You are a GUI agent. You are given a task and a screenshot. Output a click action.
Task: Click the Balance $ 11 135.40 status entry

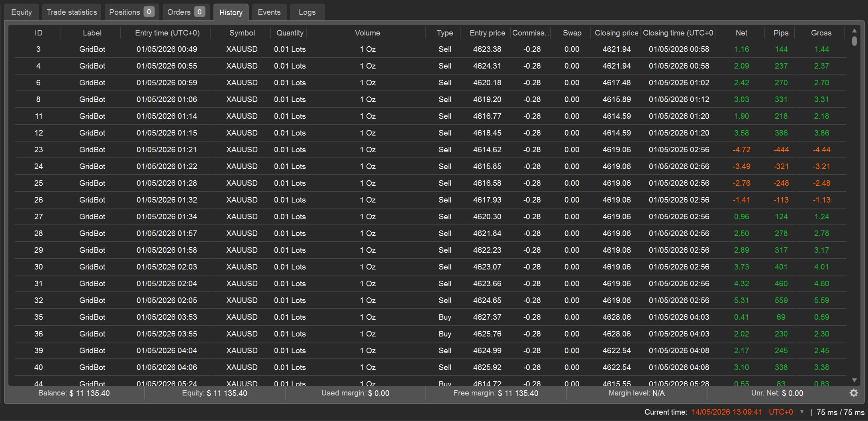tap(74, 393)
